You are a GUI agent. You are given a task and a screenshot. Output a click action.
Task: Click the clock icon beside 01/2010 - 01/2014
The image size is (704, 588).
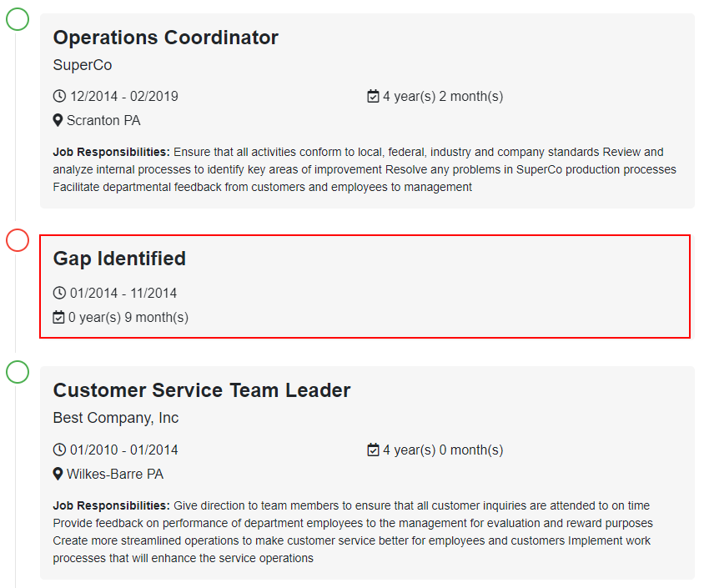59,450
